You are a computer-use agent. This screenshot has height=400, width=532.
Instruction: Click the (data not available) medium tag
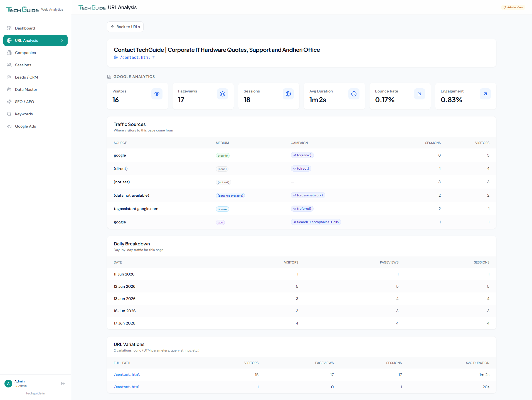(x=230, y=196)
